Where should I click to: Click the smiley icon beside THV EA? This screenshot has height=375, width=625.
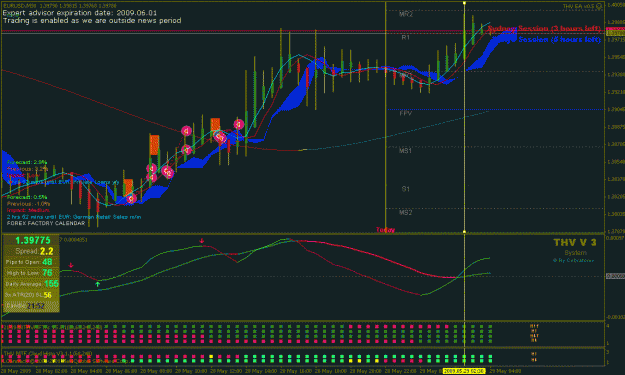pos(599,6)
